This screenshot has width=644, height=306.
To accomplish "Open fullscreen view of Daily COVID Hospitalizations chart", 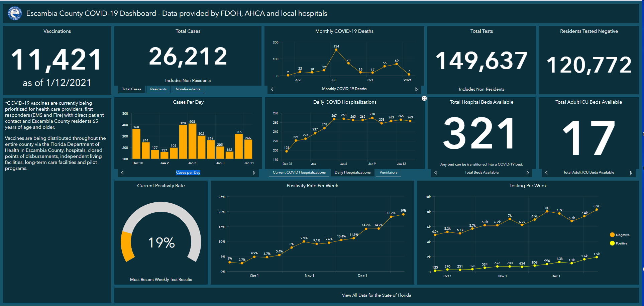I will tap(424, 98).
